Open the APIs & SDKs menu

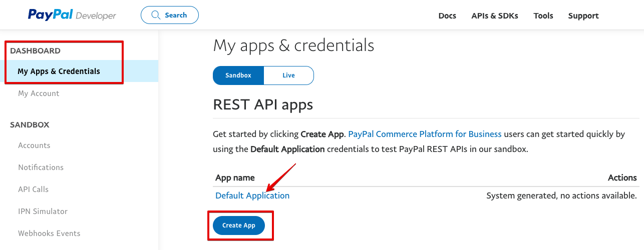click(x=495, y=15)
